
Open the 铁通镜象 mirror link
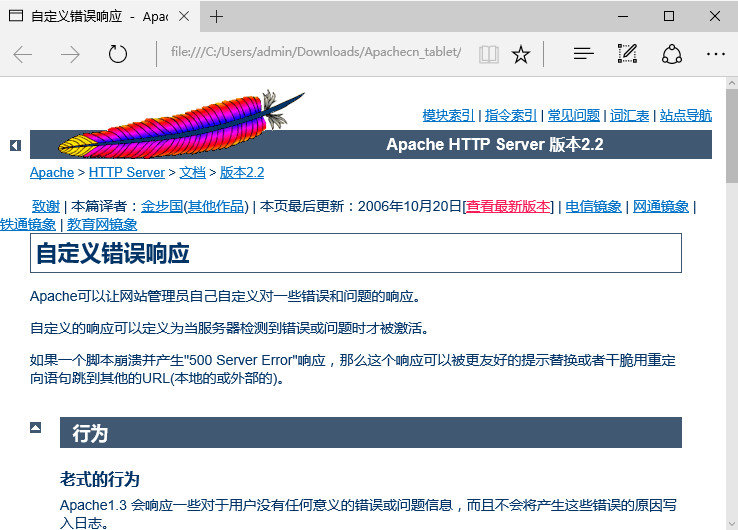pyautogui.click(x=28, y=225)
